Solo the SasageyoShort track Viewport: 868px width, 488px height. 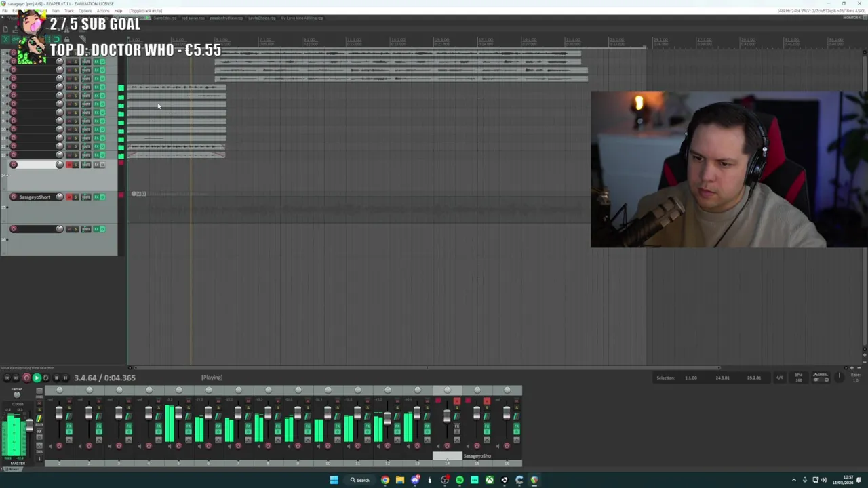(76, 197)
